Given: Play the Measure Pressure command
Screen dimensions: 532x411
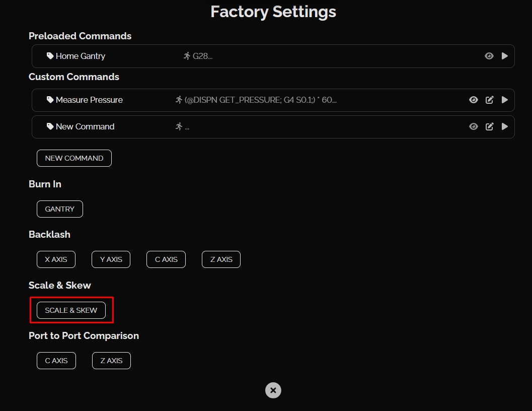Looking at the screenshot, I should point(505,100).
